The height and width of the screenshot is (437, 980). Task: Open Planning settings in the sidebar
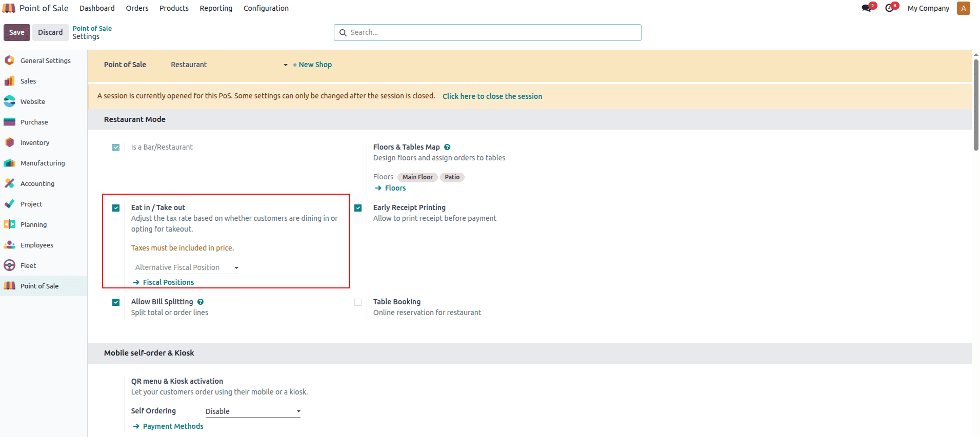44,224
